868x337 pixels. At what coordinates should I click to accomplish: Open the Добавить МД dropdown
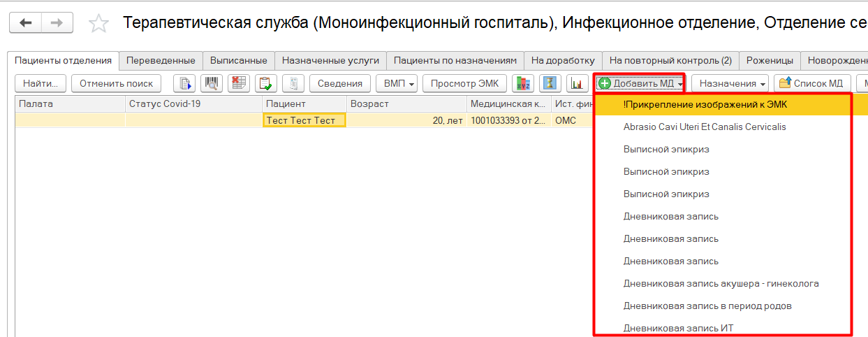[640, 84]
